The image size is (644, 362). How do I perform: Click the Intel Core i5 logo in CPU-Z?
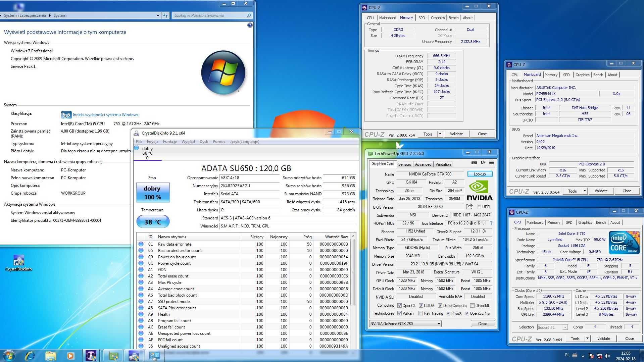[x=624, y=243]
